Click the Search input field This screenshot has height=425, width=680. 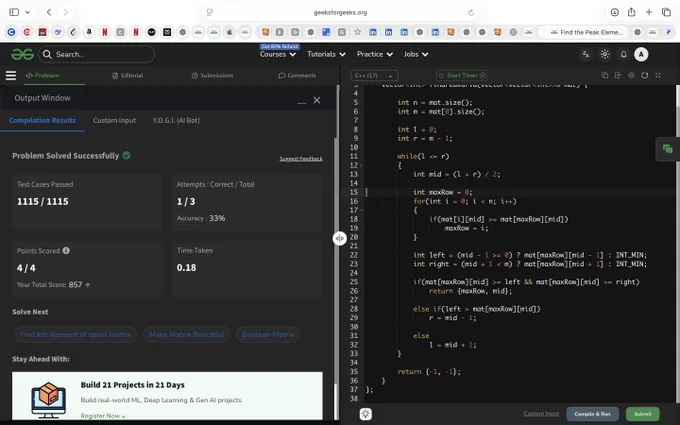[96, 54]
